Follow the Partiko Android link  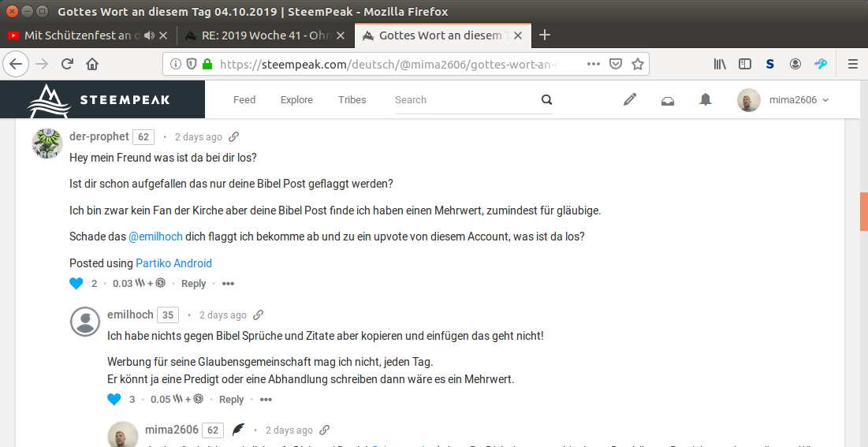(x=173, y=263)
